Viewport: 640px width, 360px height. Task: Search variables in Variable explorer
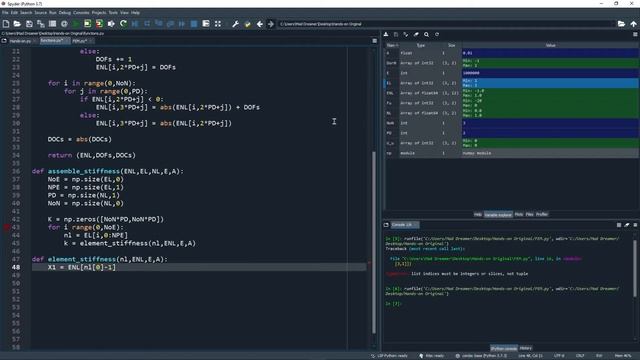coord(426,35)
